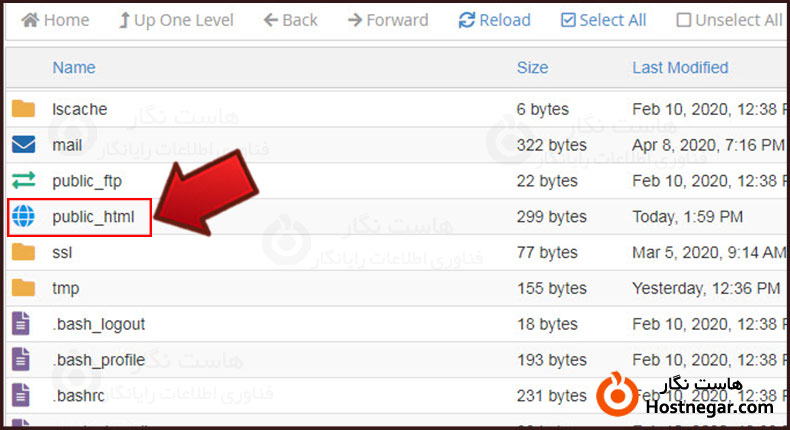
Task: Click the Up One Level arrow icon
Action: click(124, 20)
